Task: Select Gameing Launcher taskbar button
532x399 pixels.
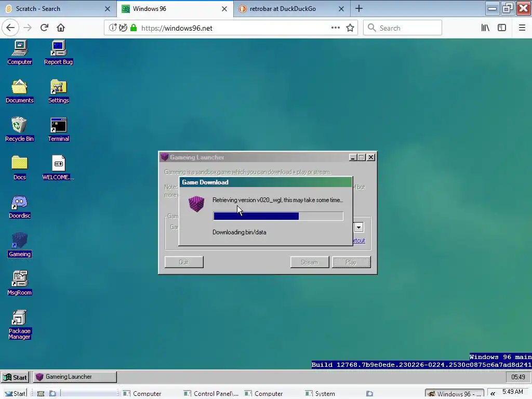Action: (75, 377)
